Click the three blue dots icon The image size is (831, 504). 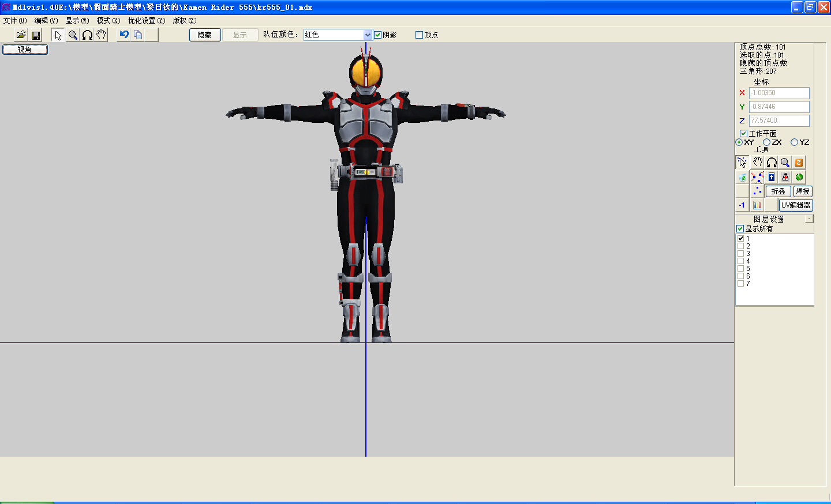[x=757, y=191]
